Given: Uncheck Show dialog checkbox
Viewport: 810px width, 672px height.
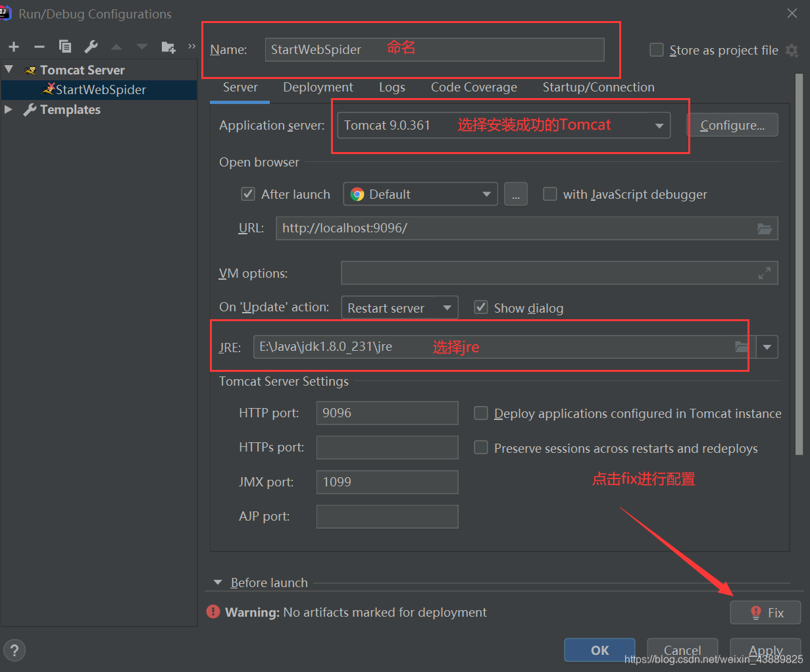Looking at the screenshot, I should pos(481,307).
